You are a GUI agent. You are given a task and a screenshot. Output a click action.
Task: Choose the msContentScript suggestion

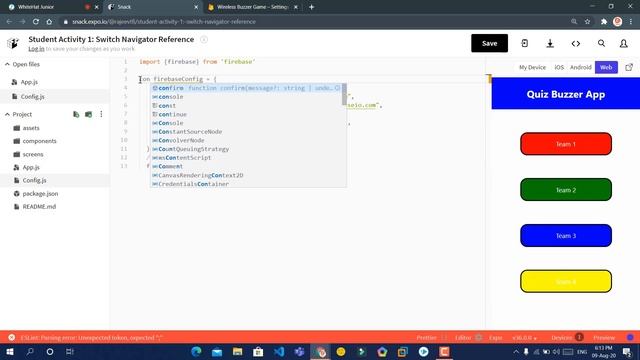(247, 158)
